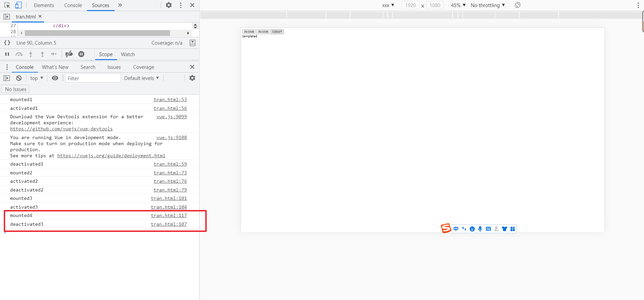Click the 切换组件 button in page

click(x=277, y=32)
